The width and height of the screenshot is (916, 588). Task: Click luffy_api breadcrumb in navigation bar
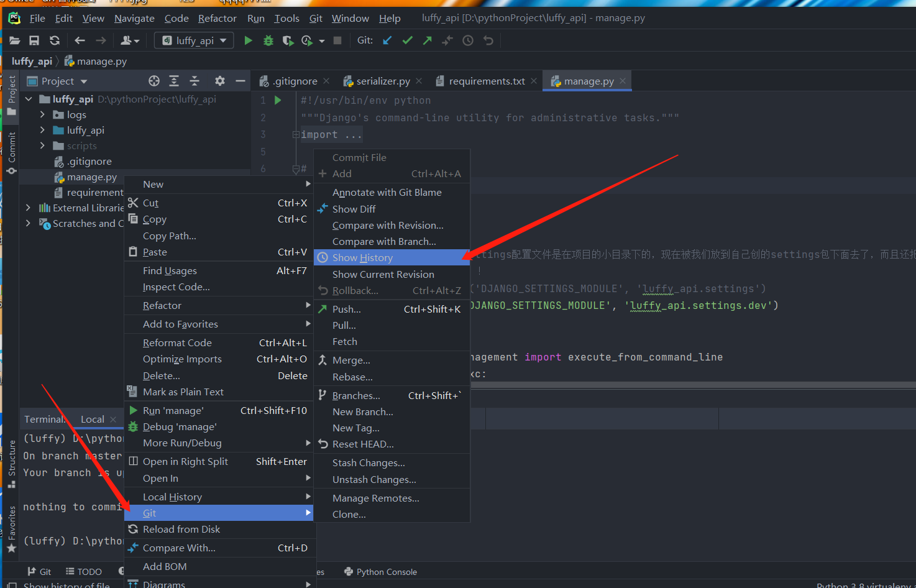click(32, 61)
